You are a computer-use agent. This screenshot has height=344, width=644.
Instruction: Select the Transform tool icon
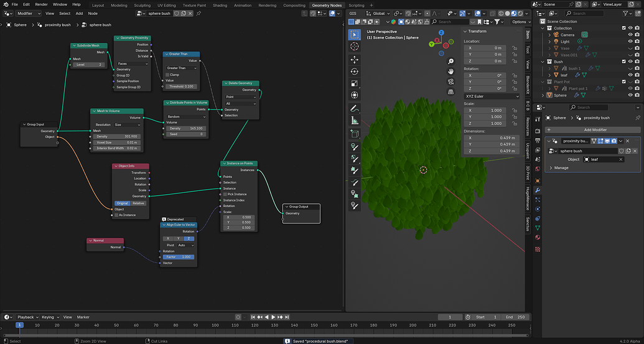click(x=355, y=95)
